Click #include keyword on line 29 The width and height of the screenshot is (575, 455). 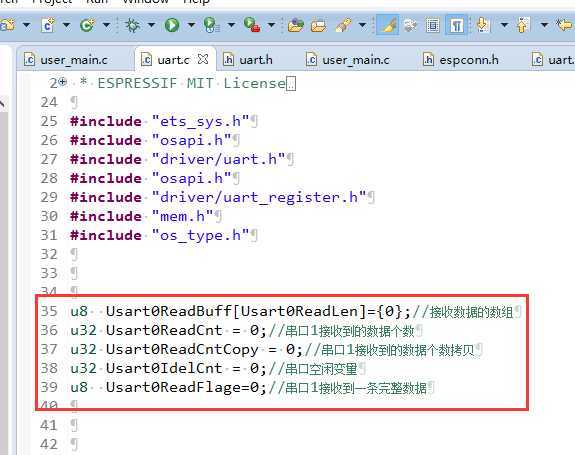(x=106, y=197)
